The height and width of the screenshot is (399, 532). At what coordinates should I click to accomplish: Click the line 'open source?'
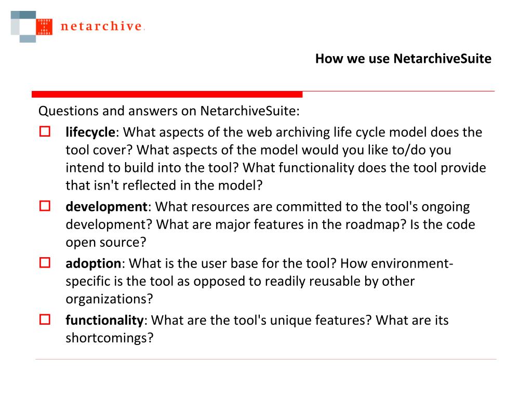(106, 242)
